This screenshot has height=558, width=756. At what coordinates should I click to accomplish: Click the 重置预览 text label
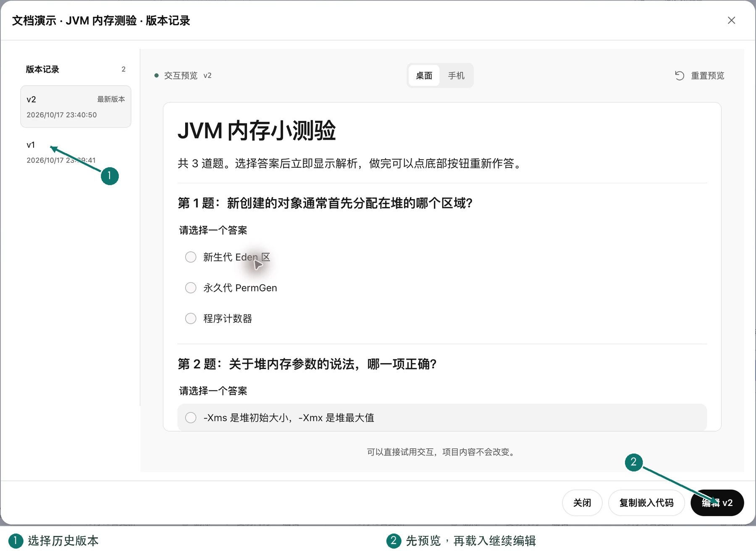708,76
